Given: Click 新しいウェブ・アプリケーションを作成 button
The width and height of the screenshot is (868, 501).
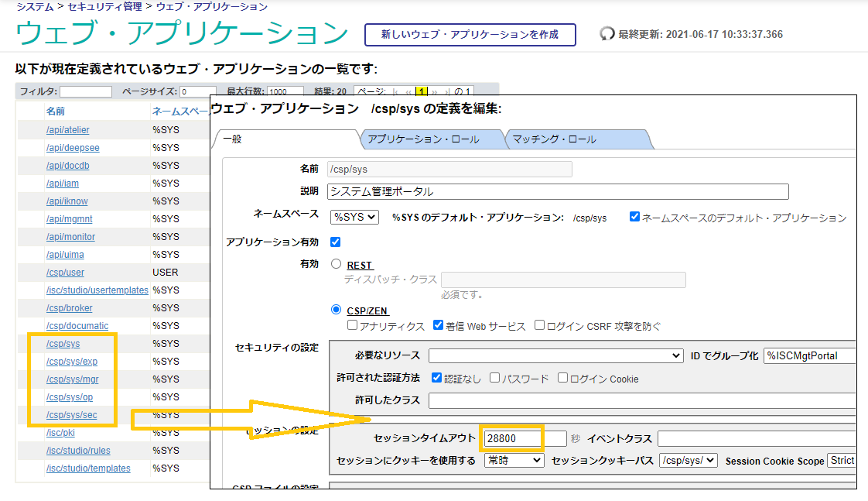Looking at the screenshot, I should pos(470,35).
